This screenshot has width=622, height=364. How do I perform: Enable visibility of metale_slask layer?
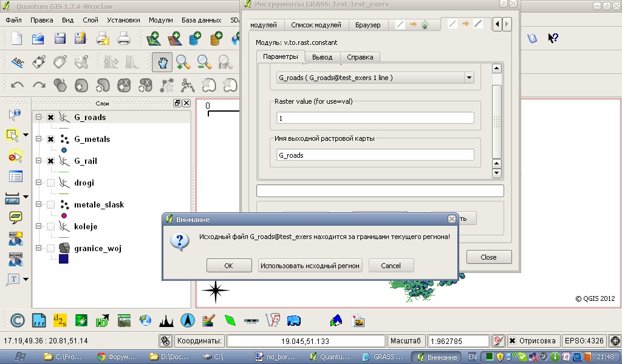[x=51, y=204]
